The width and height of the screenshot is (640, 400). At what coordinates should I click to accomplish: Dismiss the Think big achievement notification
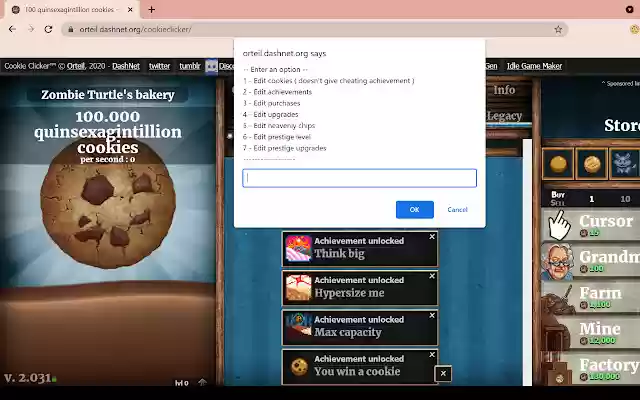432,237
